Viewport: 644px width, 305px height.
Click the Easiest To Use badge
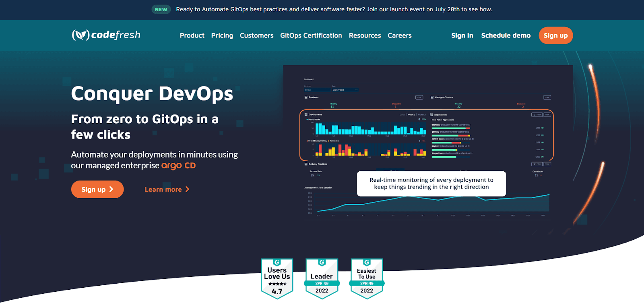coord(367,279)
